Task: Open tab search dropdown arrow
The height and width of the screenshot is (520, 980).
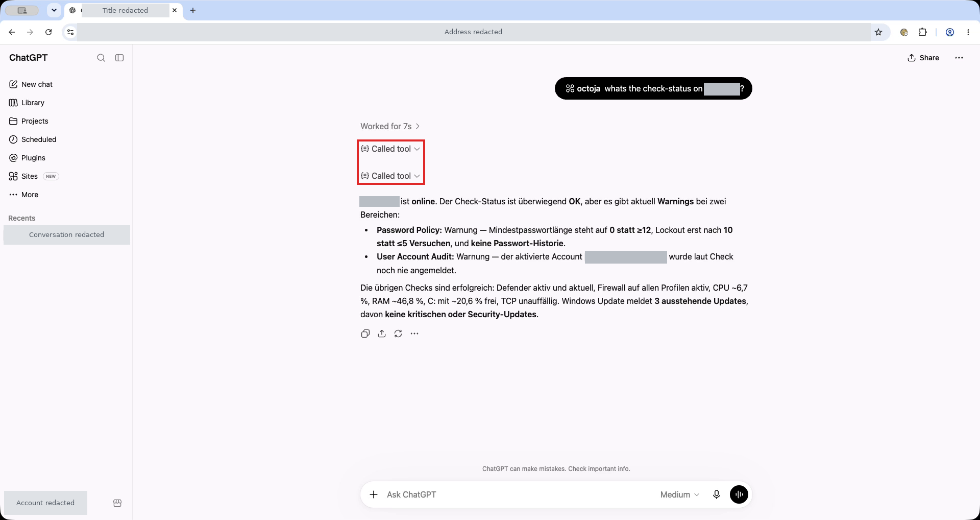Action: click(x=54, y=10)
